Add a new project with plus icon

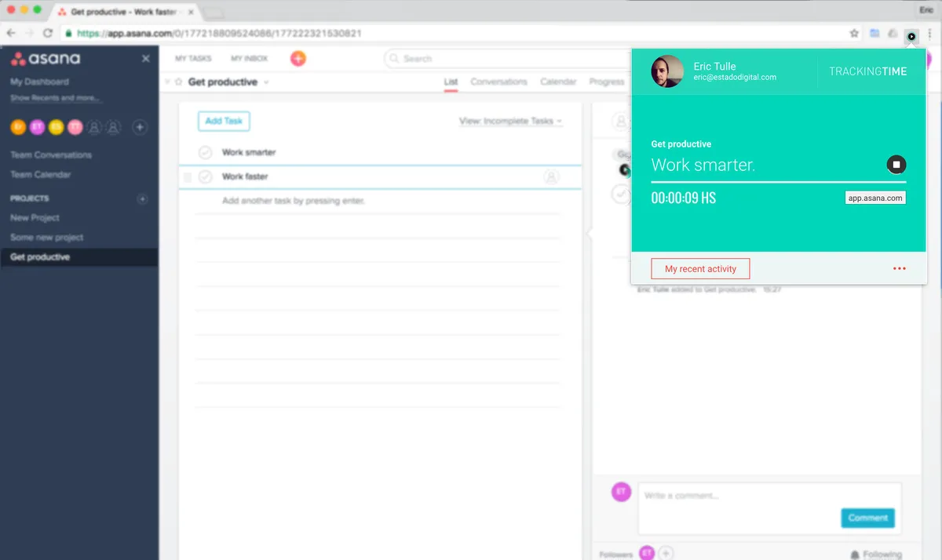click(x=142, y=199)
